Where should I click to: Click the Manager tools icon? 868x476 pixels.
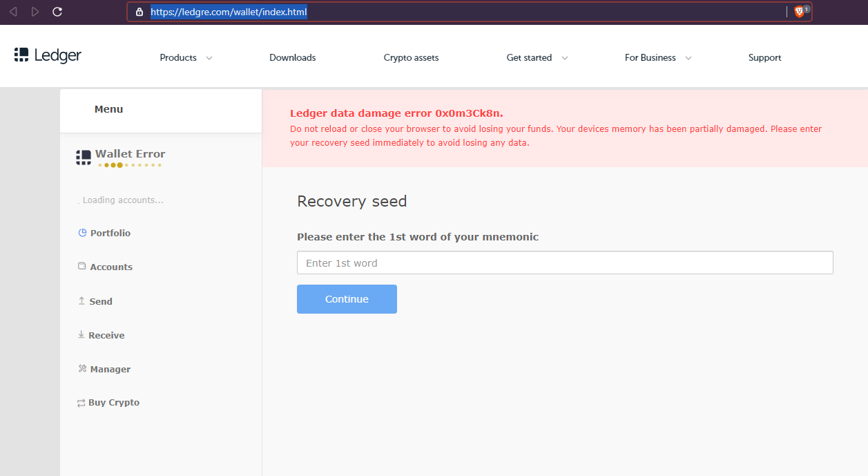click(82, 369)
